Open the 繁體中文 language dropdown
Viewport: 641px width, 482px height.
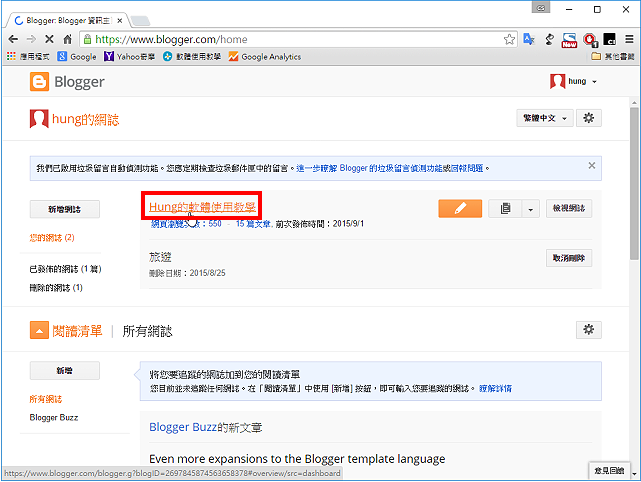pos(545,118)
